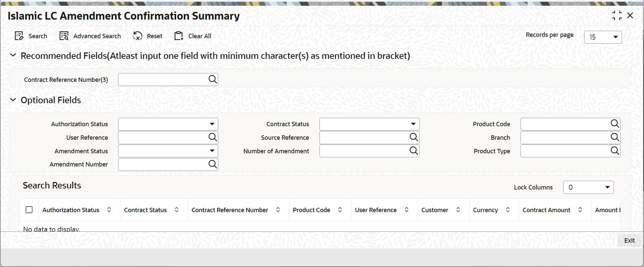Click the Reset icon
Viewport: 644px width, 267px height.
(x=137, y=36)
